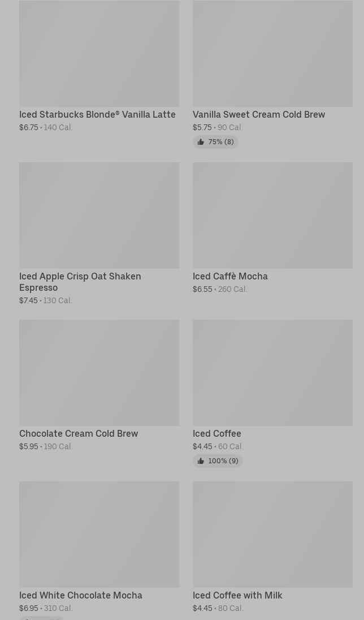Open the Iced Starbucks Blonde Vanilla Latte image
This screenshot has height=620, width=364.
[99, 53]
